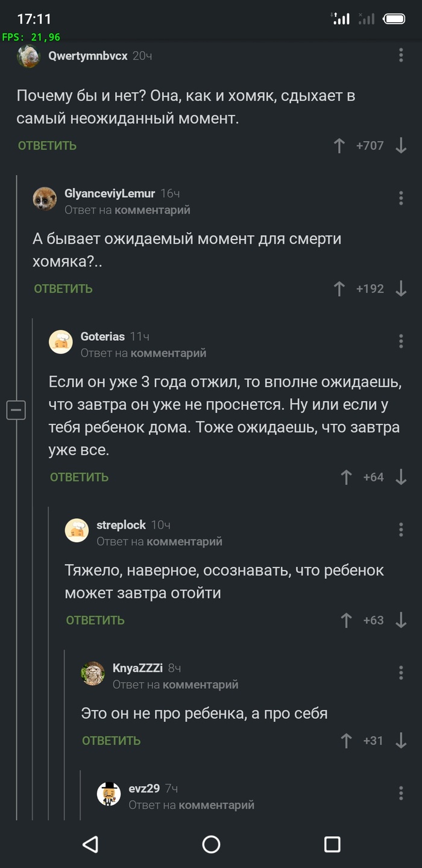Open three-dot menu on streplock's comment

point(401,530)
